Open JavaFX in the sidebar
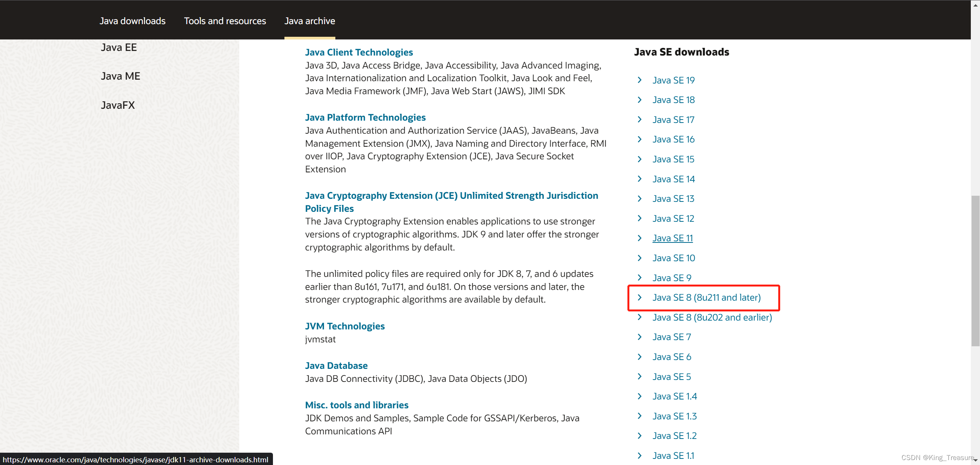This screenshot has width=980, height=465. [118, 105]
